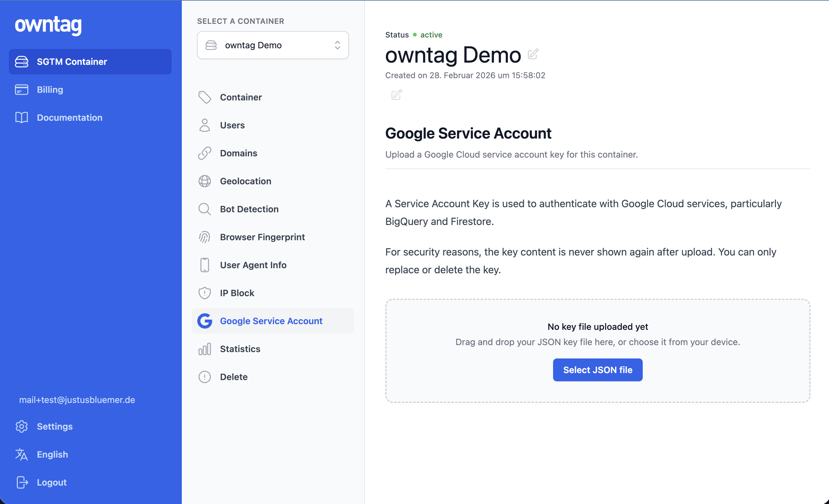Click the owntag logo

click(48, 25)
